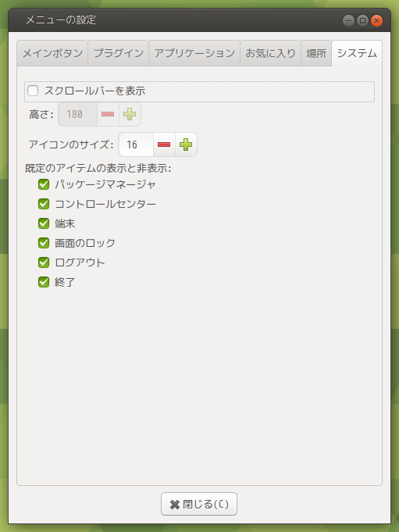Decrease the icon size with the red minus
The image size is (399, 532).
click(164, 145)
